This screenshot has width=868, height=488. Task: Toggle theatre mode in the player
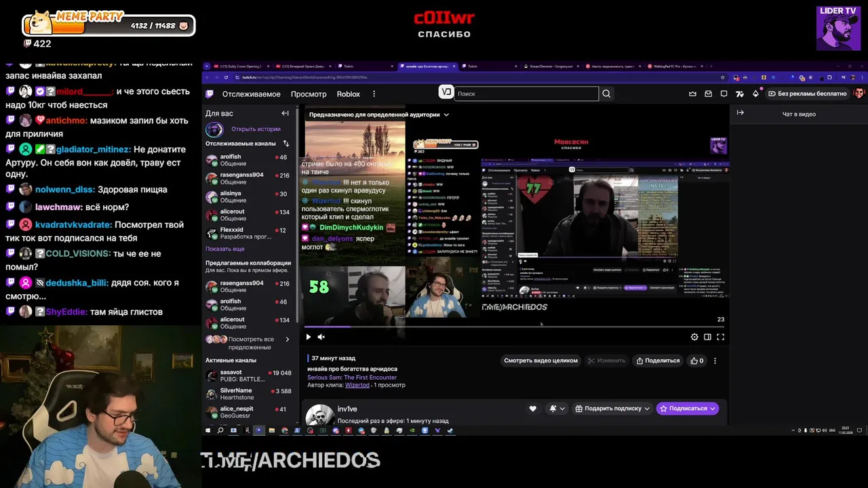(707, 337)
